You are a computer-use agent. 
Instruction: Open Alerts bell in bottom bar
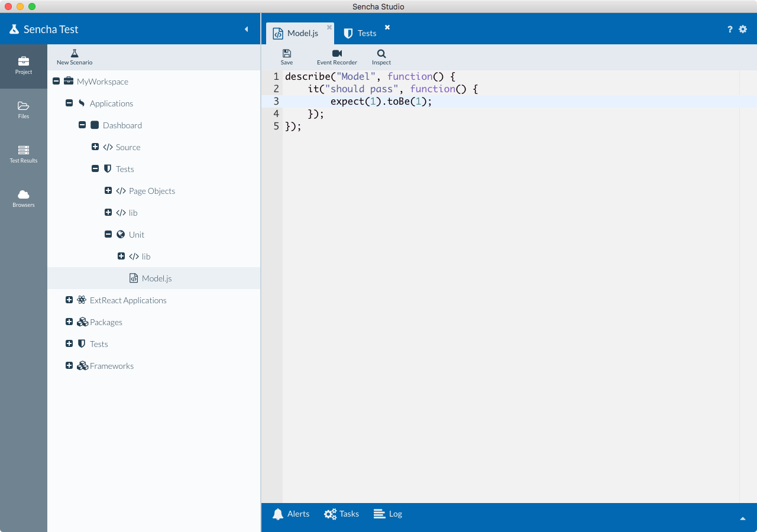(x=291, y=514)
